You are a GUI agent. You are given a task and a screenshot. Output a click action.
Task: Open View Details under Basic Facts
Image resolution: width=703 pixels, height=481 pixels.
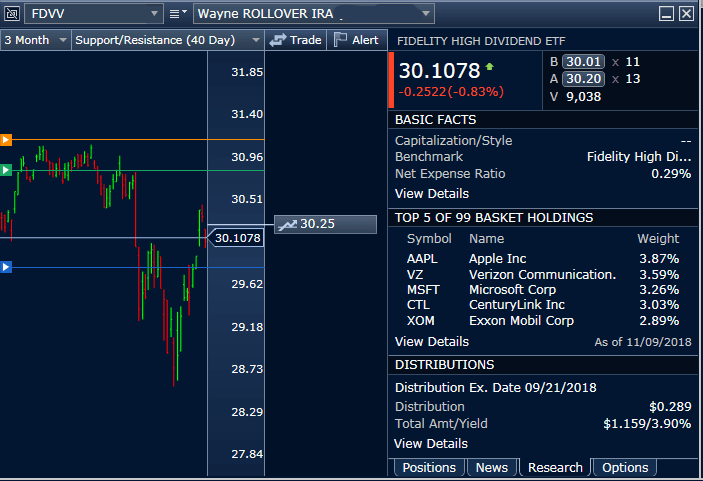pyautogui.click(x=431, y=193)
